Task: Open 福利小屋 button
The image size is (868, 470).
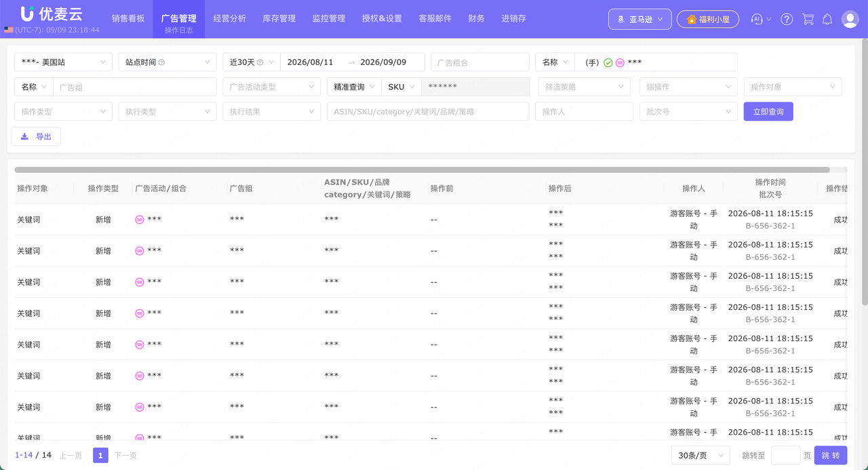Action: click(x=708, y=19)
